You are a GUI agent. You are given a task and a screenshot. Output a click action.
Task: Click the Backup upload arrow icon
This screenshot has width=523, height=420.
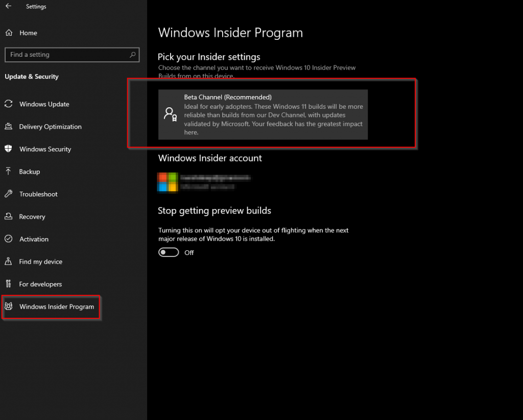[x=8, y=171]
